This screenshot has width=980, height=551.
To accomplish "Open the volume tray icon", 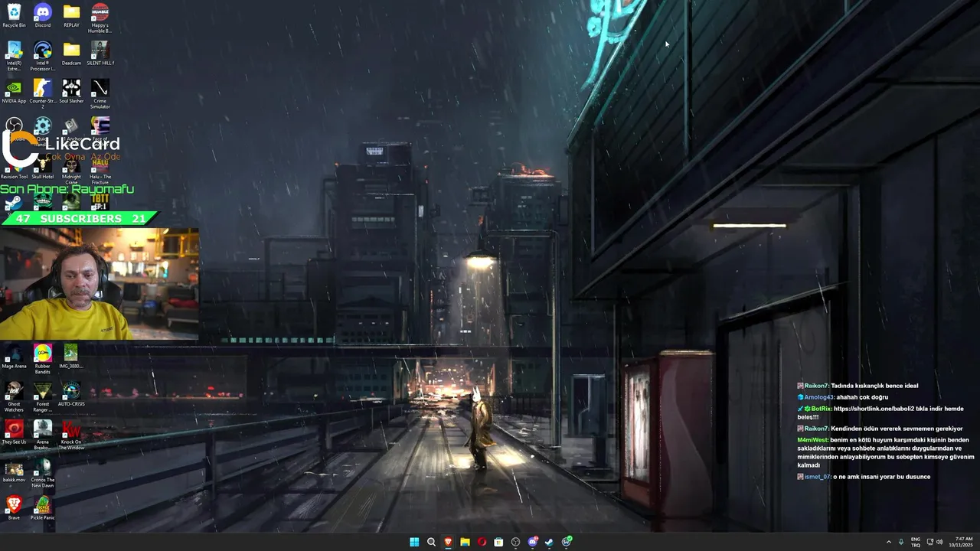I will pyautogui.click(x=939, y=542).
